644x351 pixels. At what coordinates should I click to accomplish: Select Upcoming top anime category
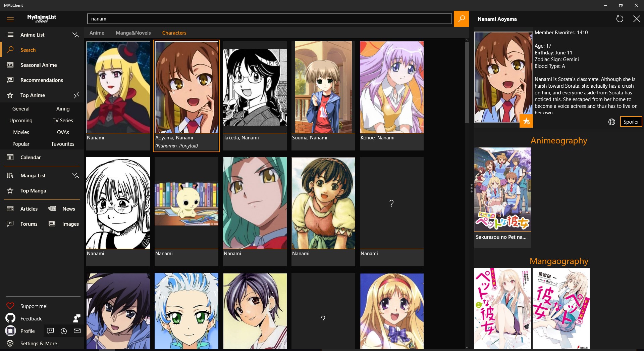(x=21, y=121)
